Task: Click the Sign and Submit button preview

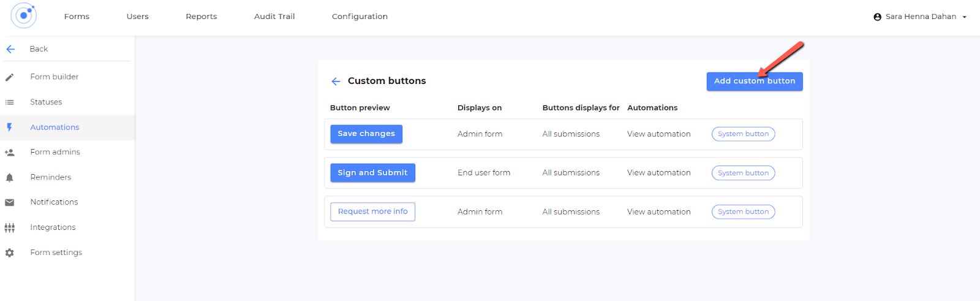Action: [x=372, y=173]
